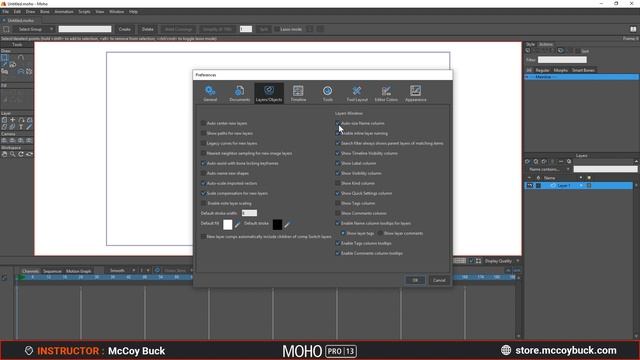Screen dimensions: 640x360
Task: Enable Show Kind column
Action: pyautogui.click(x=338, y=183)
